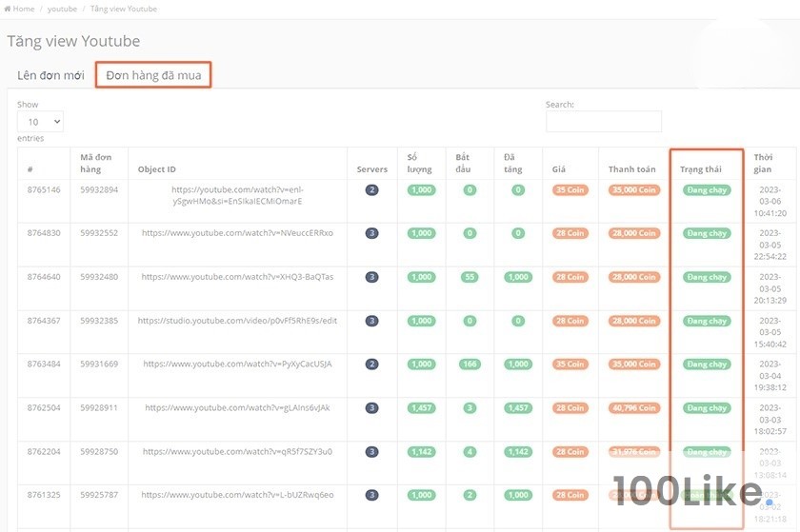Screen dimensions: 800x532
Task: Open the Show entries dropdown
Action: tap(40, 122)
